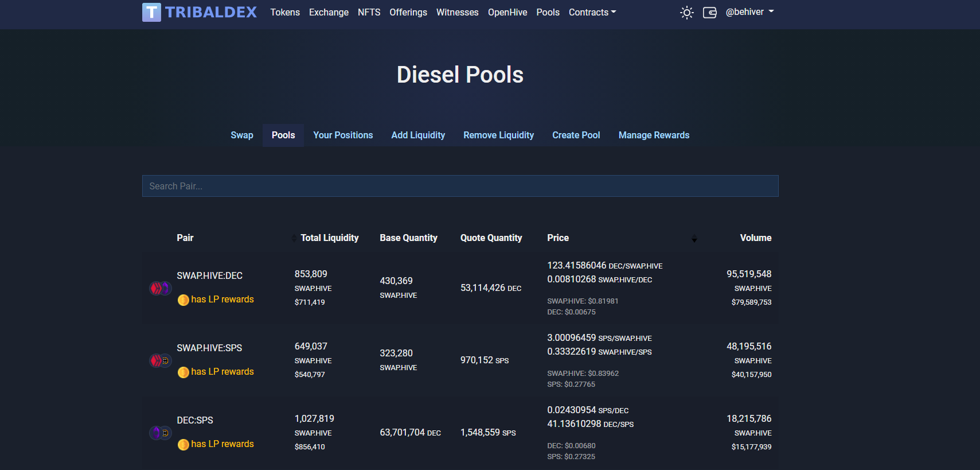Click the 430,369 base quantity value
980x470 pixels.
point(396,281)
